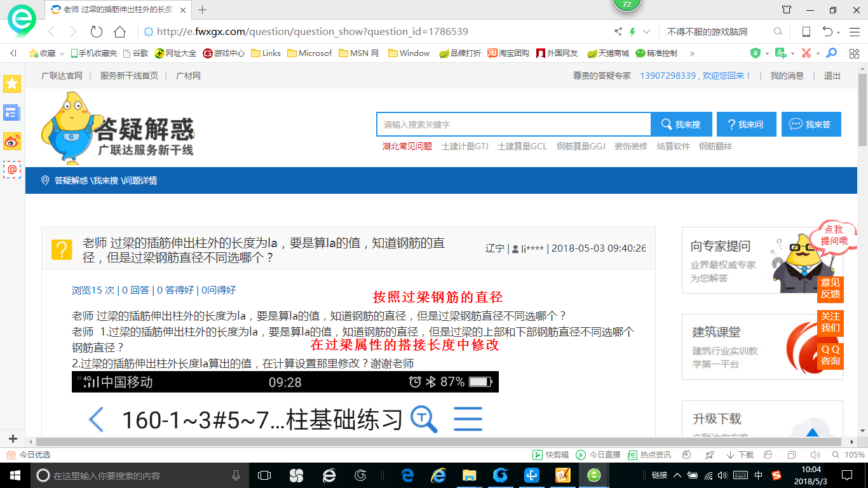
Task: Go back using the left arrow navigation icon
Action: 51,32
